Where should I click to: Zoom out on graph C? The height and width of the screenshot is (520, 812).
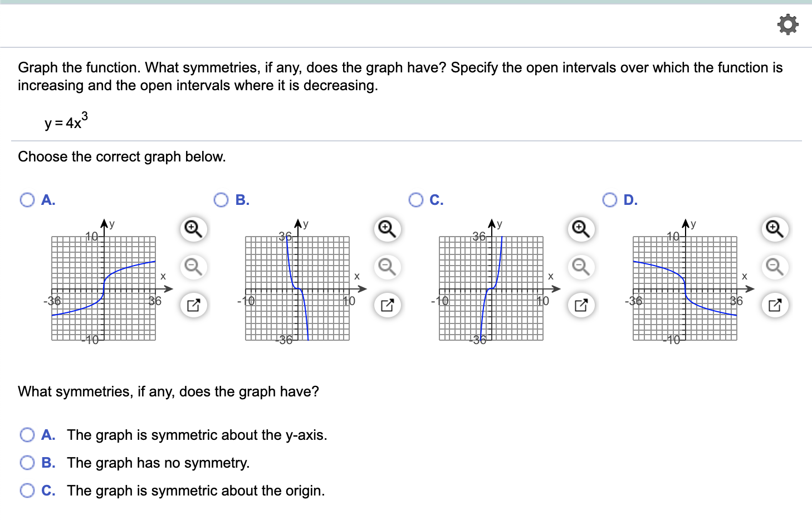coord(580,267)
